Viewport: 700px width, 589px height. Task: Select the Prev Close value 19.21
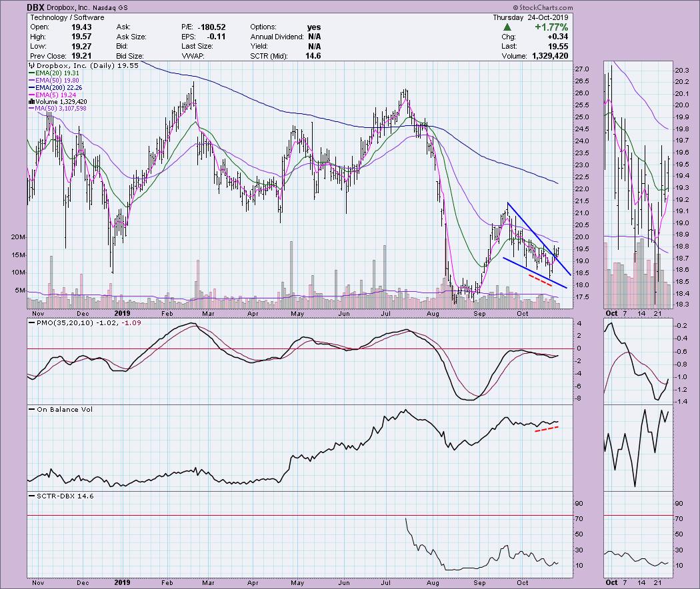tap(81, 56)
